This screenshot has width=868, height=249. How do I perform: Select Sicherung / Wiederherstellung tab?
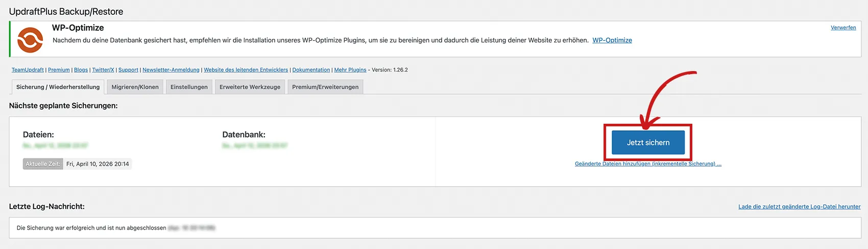pyautogui.click(x=58, y=87)
